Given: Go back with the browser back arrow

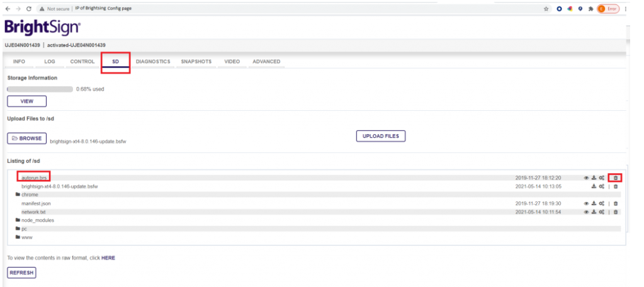Looking at the screenshot, I should click(x=8, y=8).
